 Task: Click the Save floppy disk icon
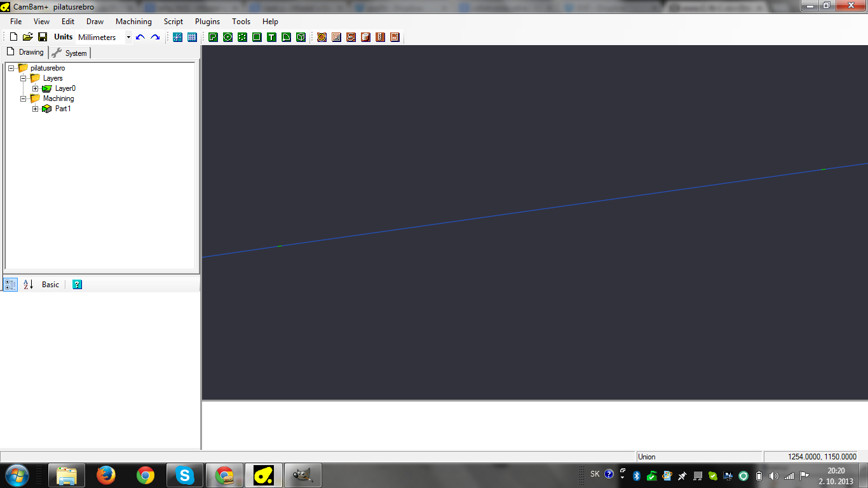pyautogui.click(x=43, y=37)
